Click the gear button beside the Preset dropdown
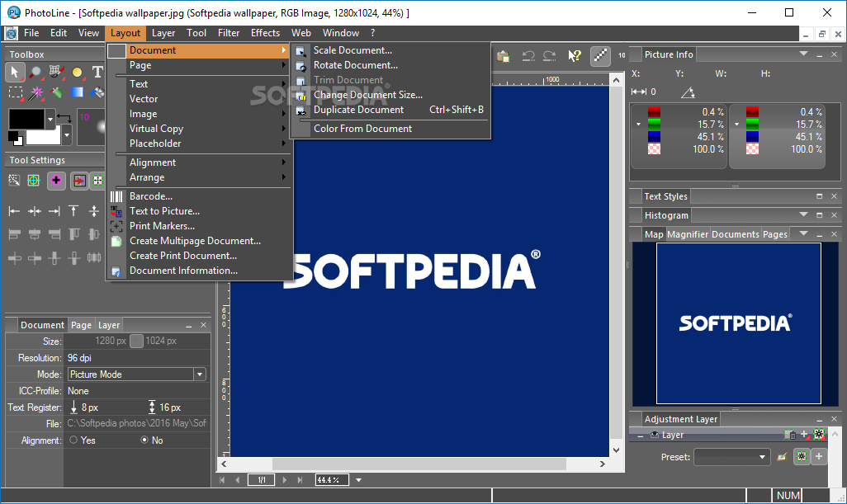The width and height of the screenshot is (847, 504). coord(802,456)
